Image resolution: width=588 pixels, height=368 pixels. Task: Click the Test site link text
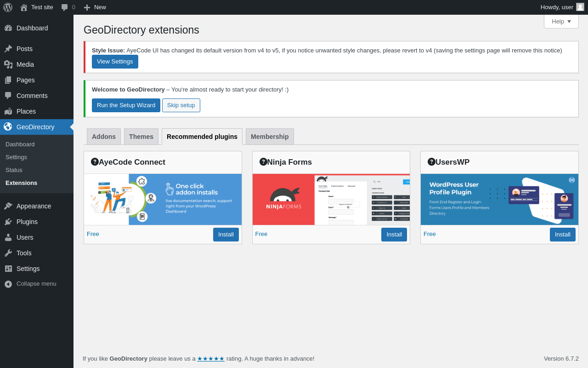click(x=42, y=7)
